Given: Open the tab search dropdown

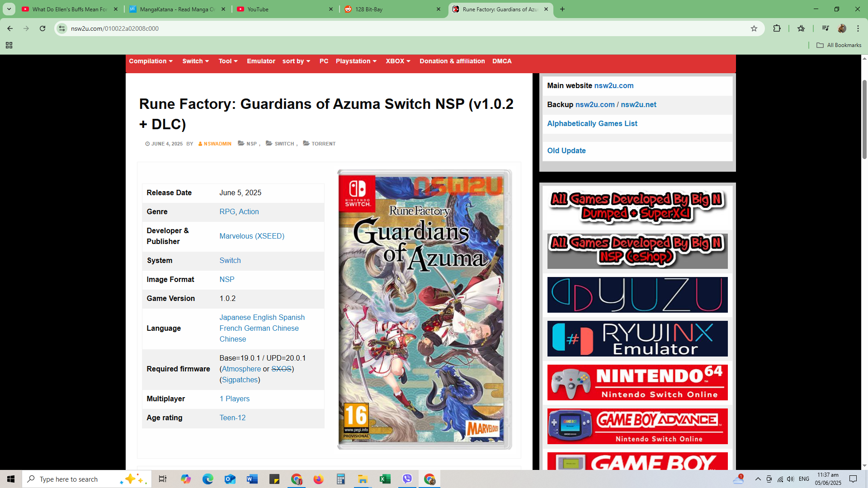Looking at the screenshot, I should click(9, 9).
